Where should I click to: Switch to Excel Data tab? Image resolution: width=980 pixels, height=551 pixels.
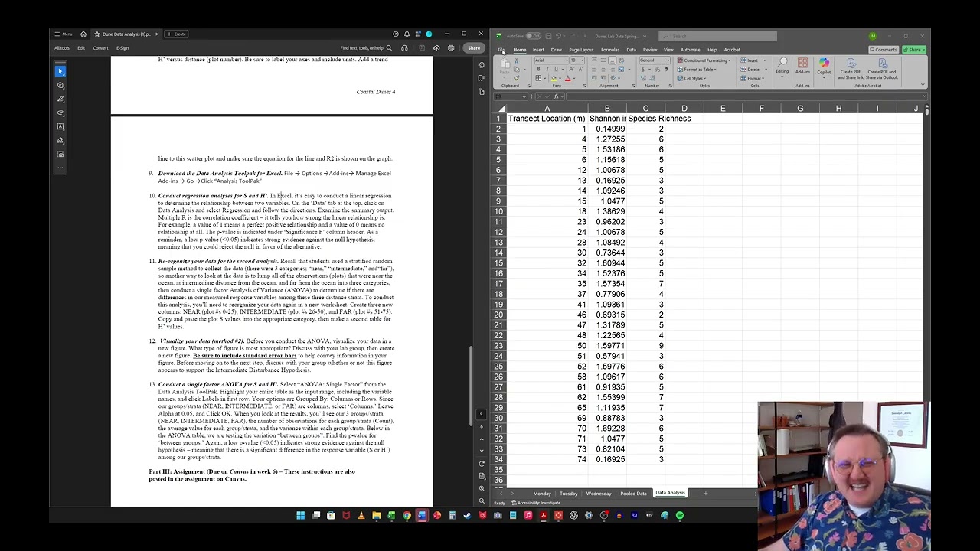pyautogui.click(x=632, y=50)
